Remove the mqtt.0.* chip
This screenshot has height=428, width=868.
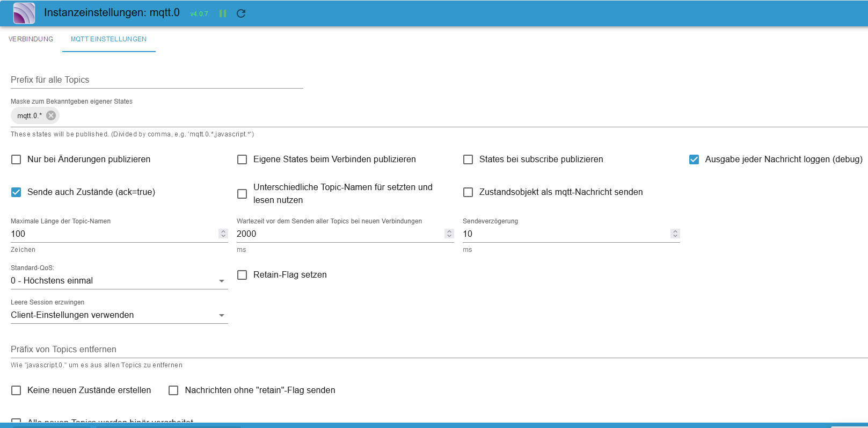click(x=51, y=115)
